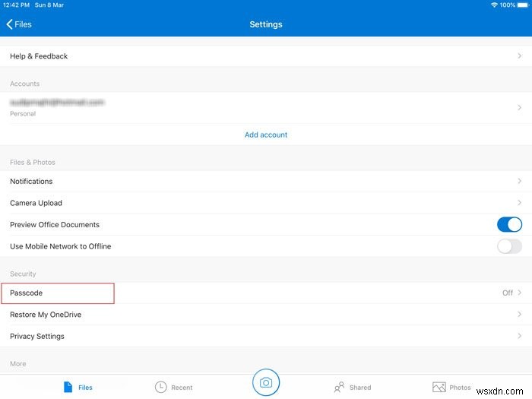Switch to the Photos tab label
Screen dimensions: 532x399
point(460,388)
